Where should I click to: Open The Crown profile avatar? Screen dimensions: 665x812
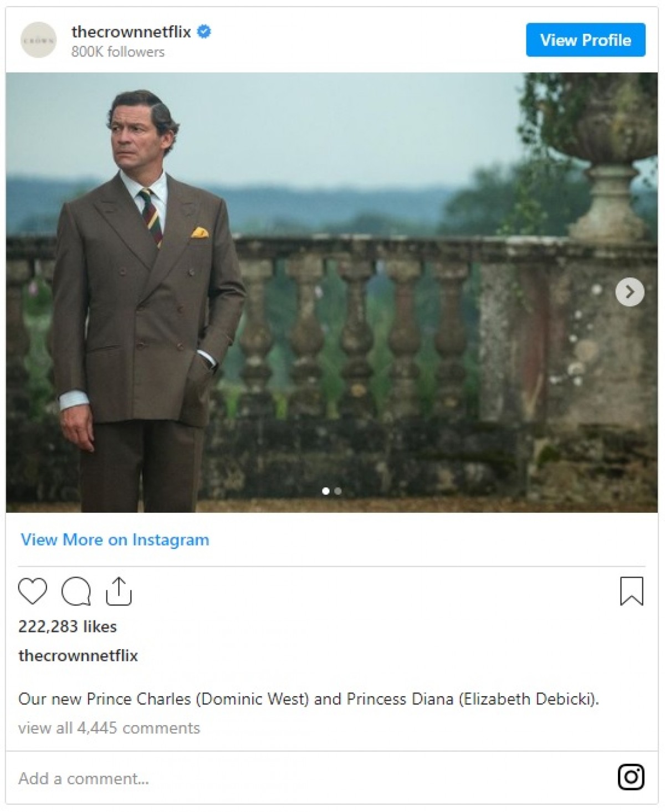coord(38,40)
